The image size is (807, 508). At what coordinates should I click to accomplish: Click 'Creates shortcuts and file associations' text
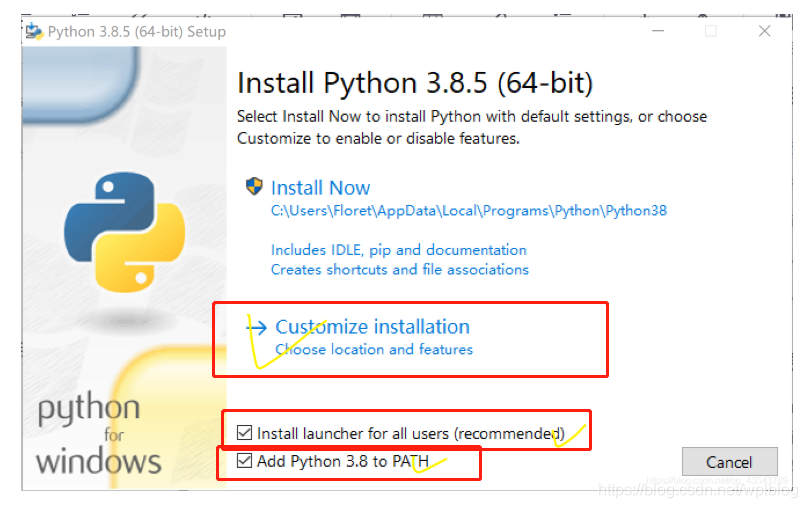[x=400, y=270]
